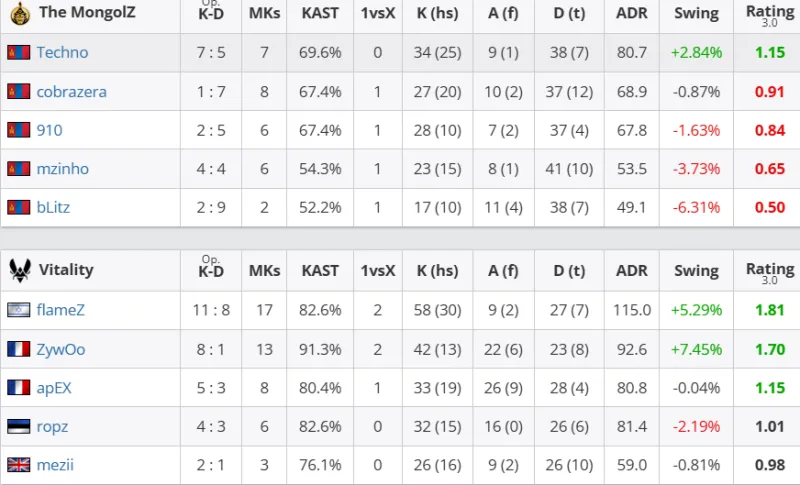
Task: Click the Vitality bee logo icon
Action: click(18, 269)
